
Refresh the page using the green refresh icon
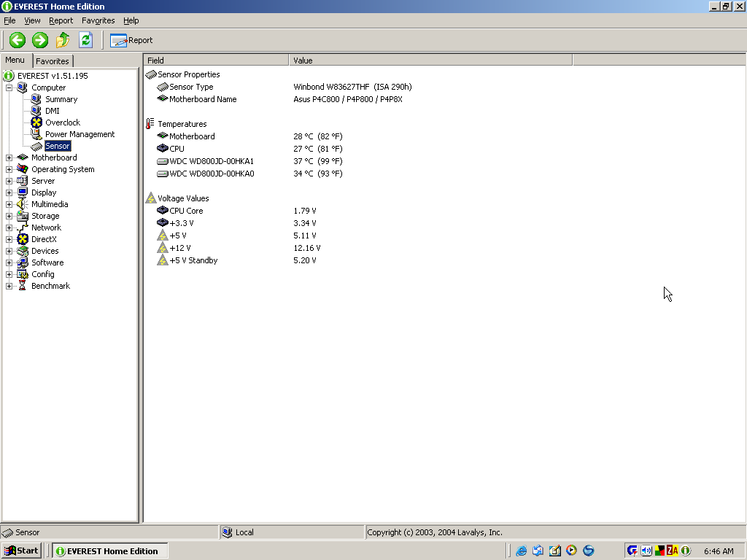86,40
